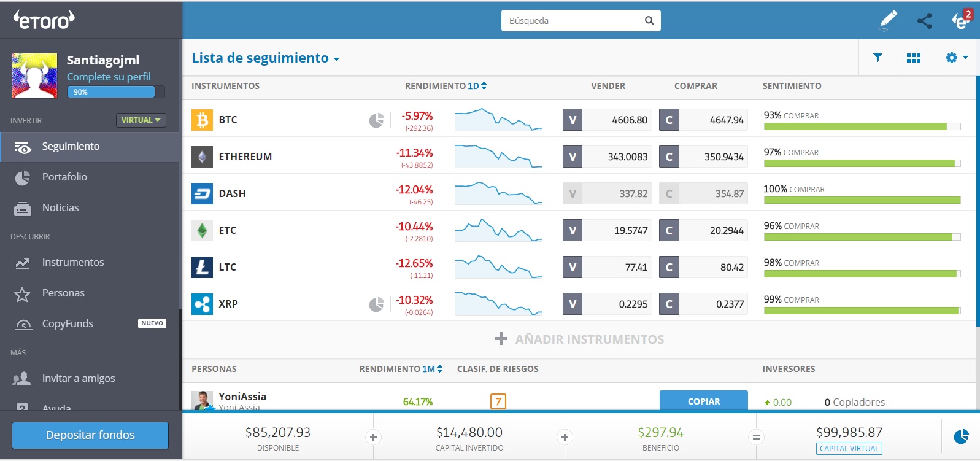The height and width of the screenshot is (461, 980).
Task: Click BTC sentiment bar at 93% Comprar
Action: [x=862, y=126]
